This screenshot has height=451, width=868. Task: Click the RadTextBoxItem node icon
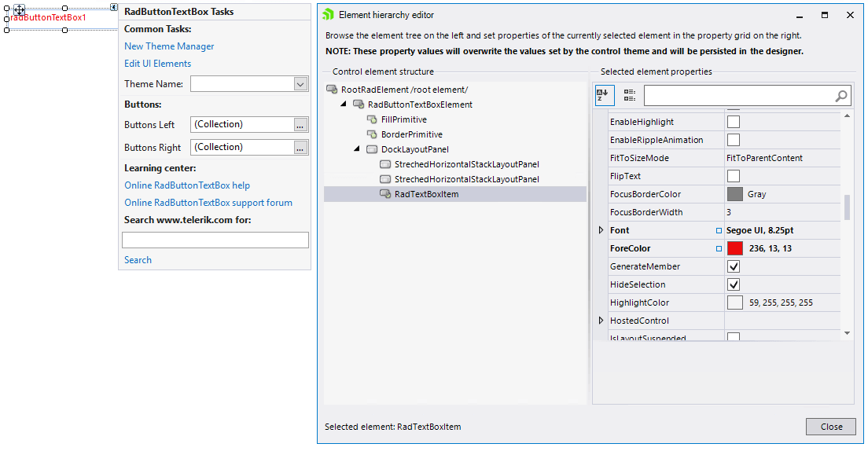tap(385, 194)
